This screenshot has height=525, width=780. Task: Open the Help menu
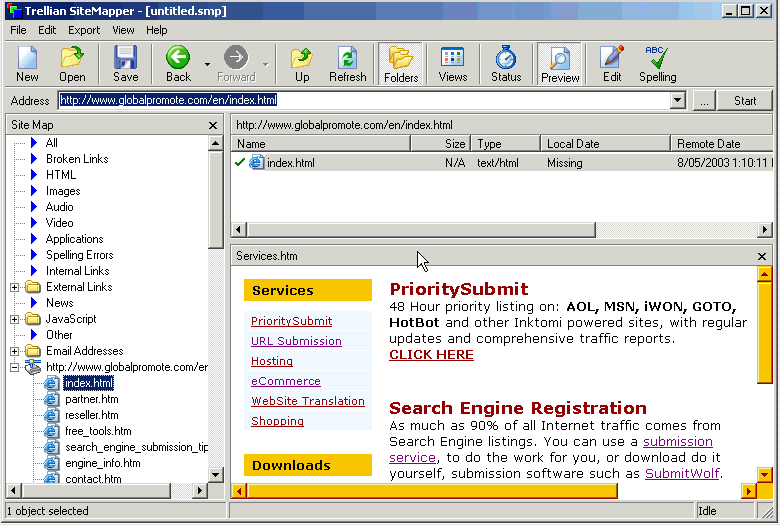157,30
